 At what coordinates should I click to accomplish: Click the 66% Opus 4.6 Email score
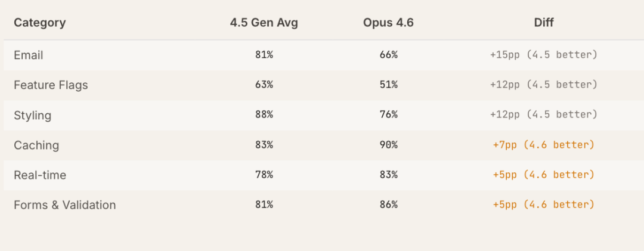click(x=388, y=55)
